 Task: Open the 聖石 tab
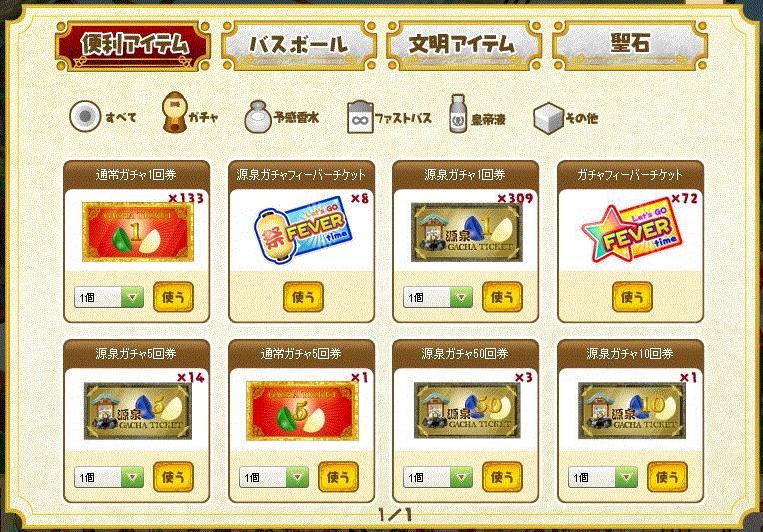tap(630, 45)
